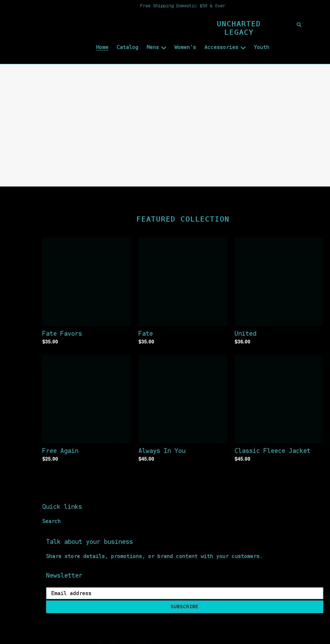
Task: Click the Featured Collection heading
Action: [x=183, y=219]
